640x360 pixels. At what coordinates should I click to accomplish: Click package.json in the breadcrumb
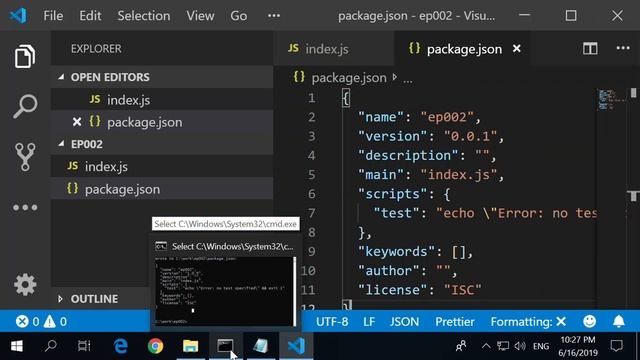(349, 78)
